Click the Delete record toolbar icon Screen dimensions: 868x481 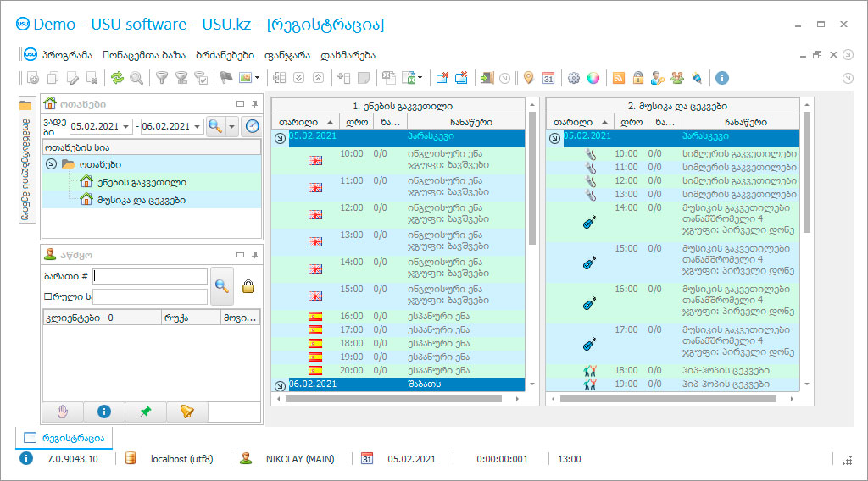click(92, 79)
